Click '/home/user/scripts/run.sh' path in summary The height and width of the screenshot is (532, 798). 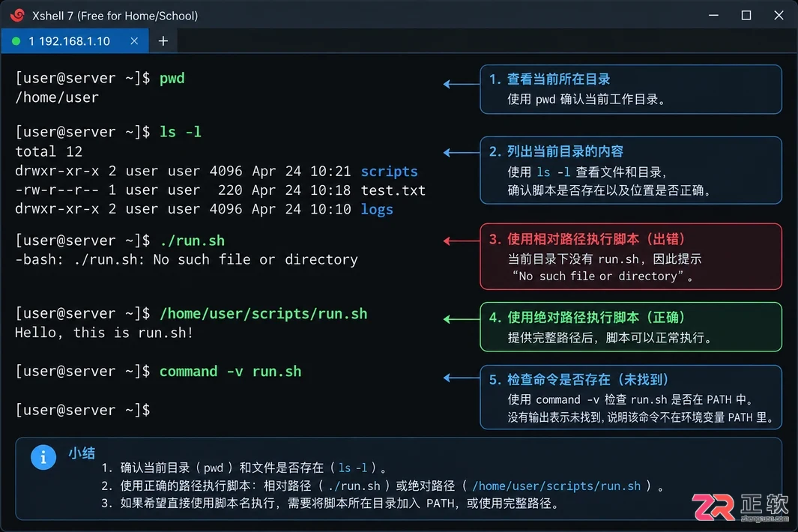[x=556, y=486]
